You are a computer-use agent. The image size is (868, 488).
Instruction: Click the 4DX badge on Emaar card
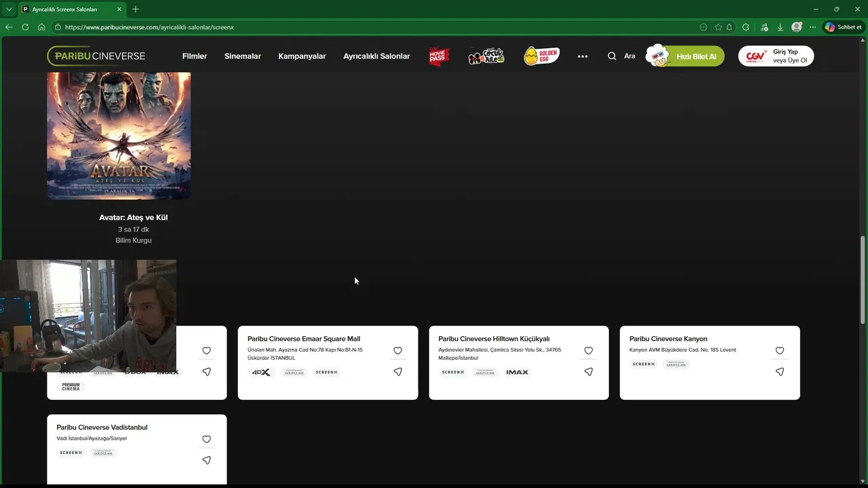pyautogui.click(x=261, y=372)
